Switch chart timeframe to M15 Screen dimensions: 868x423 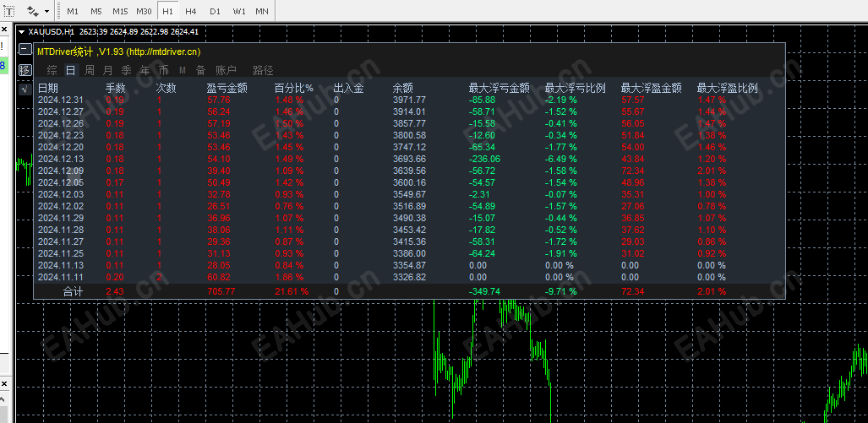pyautogui.click(x=120, y=11)
